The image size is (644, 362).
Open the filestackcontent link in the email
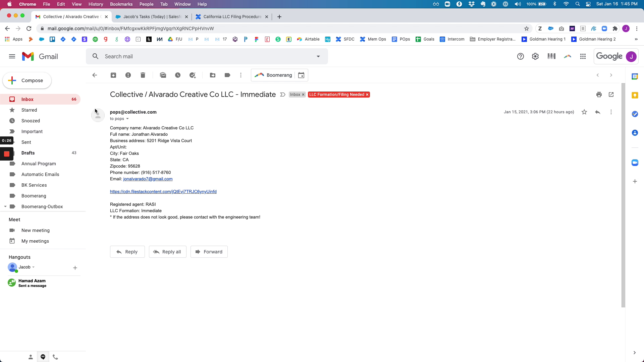(163, 192)
